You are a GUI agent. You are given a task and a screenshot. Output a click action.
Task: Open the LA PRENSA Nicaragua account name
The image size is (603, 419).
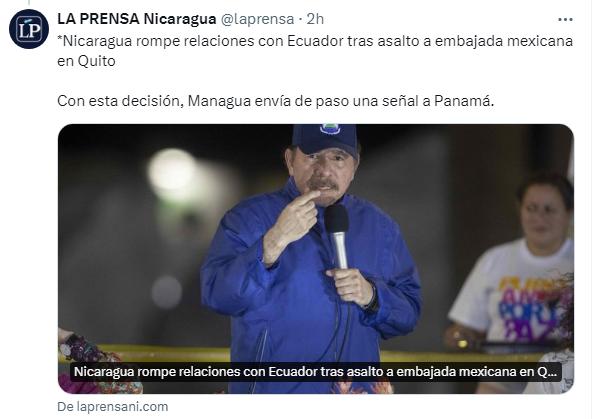137,19
